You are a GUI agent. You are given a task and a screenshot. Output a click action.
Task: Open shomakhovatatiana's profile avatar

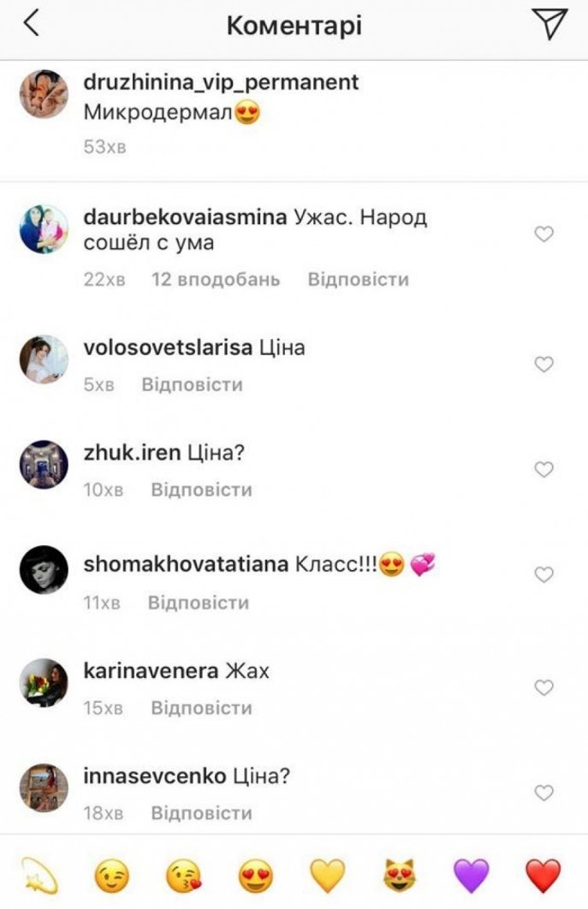tap(44, 569)
